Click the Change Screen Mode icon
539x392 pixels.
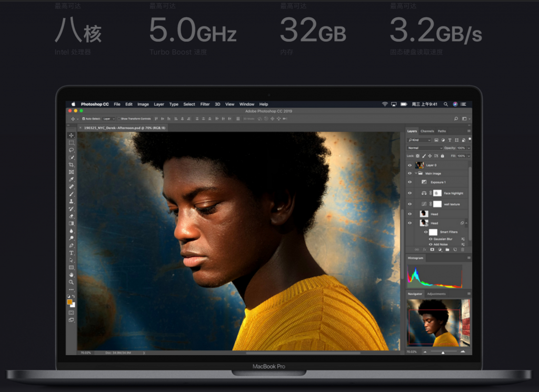click(x=71, y=320)
